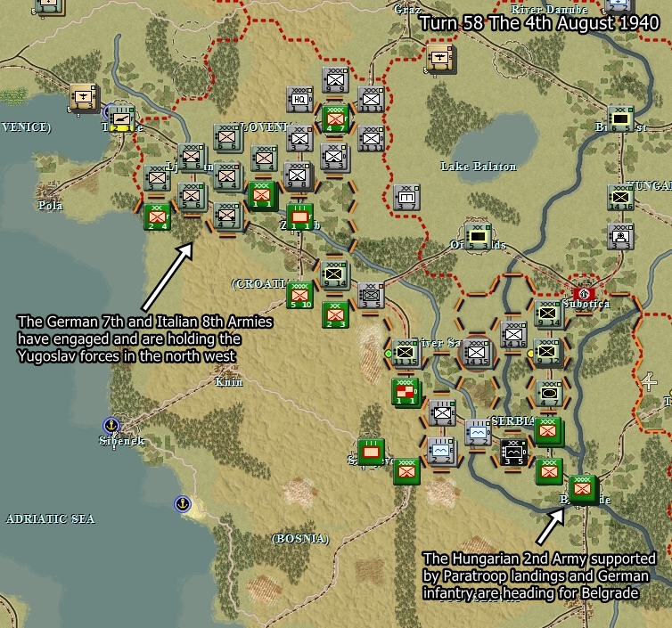The image size is (672, 628).
Task: Click the circled infantry corps marked 14 15
Action: click(477, 353)
